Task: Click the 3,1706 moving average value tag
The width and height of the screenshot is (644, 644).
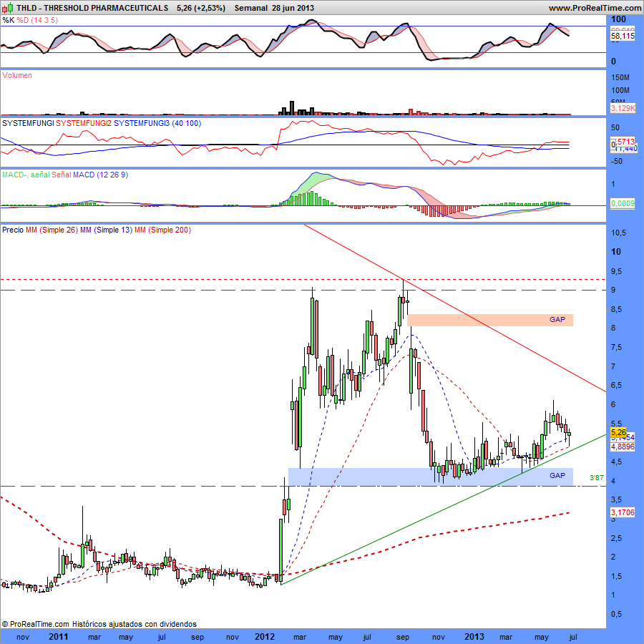Action: (x=623, y=512)
